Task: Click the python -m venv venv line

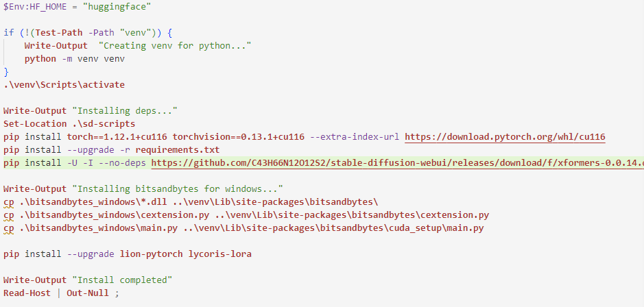Action: click(74, 58)
